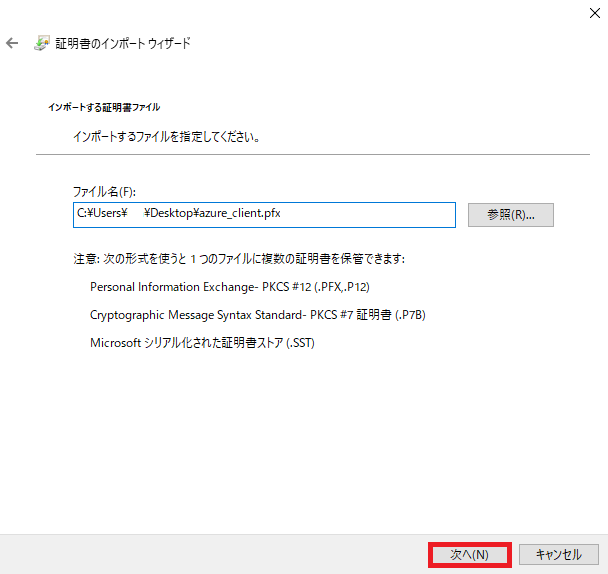Viewport: 608px width, 574px height.
Task: Open the 参照(R)... browse dialog
Action: coord(511,215)
